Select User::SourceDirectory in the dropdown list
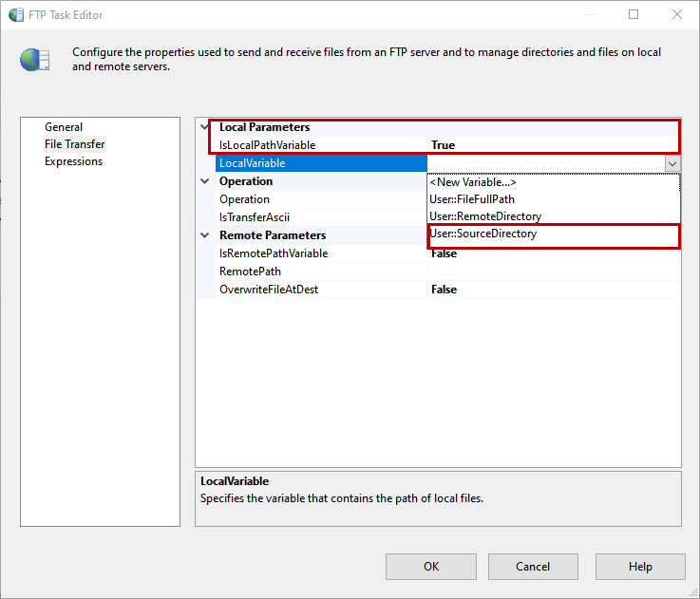700x599 pixels. point(483,234)
